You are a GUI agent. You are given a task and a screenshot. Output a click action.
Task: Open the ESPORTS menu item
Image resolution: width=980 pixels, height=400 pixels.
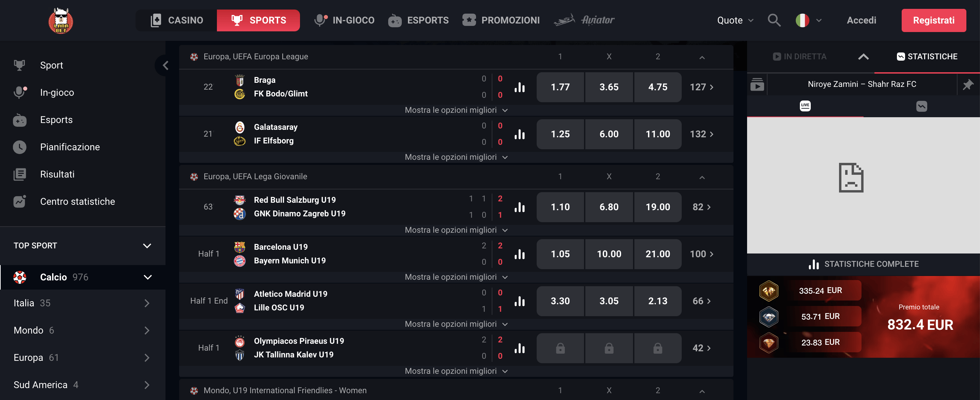[418, 20]
